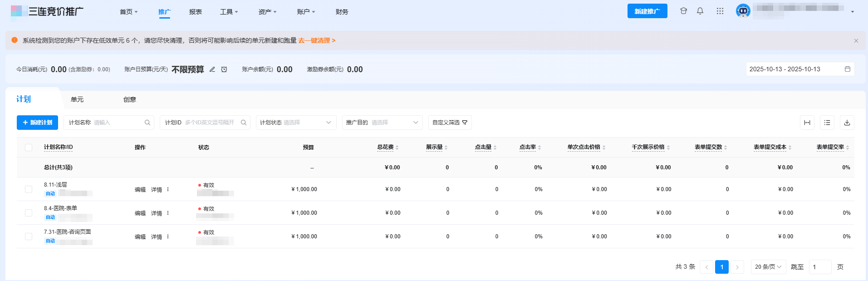
Task: Sort by 点击量 column arrows
Action: coord(495,148)
